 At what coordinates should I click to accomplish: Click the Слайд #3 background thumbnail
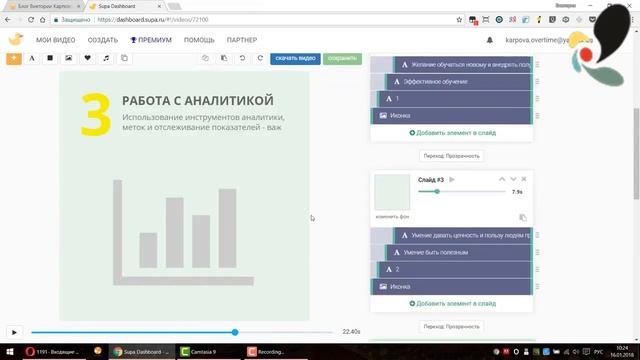click(x=392, y=192)
